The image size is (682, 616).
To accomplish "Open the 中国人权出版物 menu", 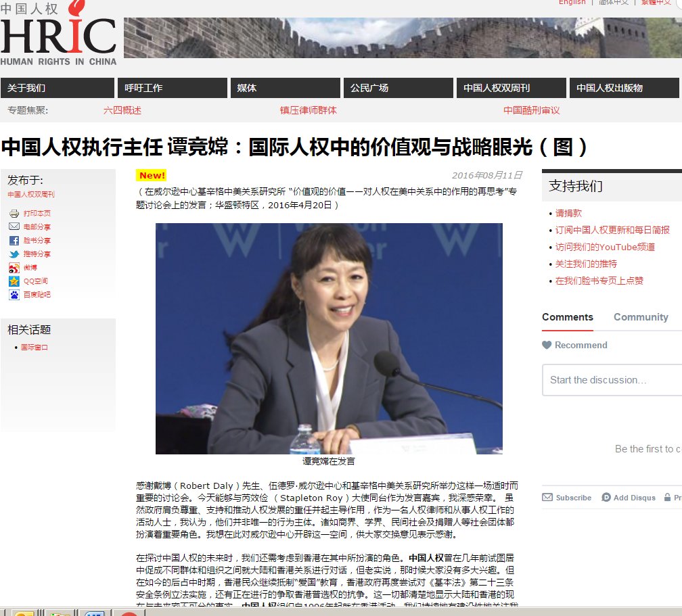I will 624,88.
